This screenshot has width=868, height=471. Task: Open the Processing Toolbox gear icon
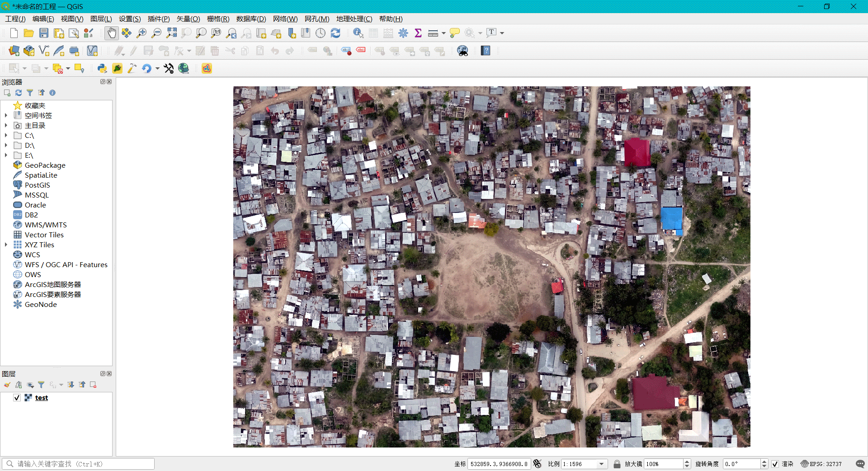[x=403, y=33]
